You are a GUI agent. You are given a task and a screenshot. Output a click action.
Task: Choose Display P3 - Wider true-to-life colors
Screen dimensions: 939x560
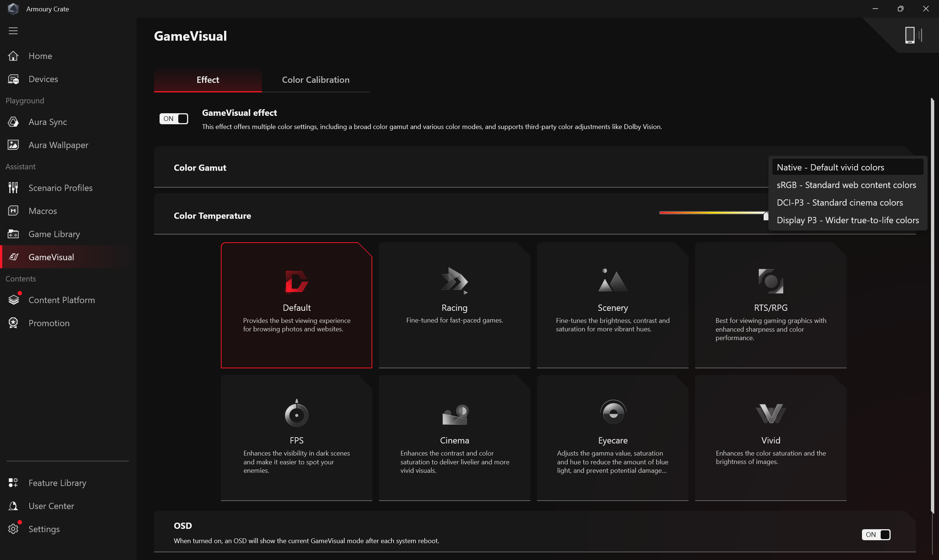[848, 220]
